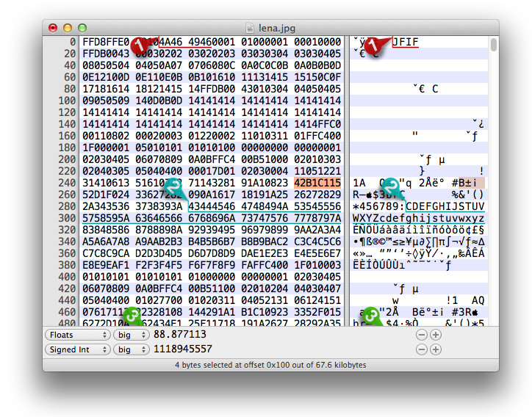Click the signed int value 1118945557
The image size is (532, 417).
pos(183,349)
